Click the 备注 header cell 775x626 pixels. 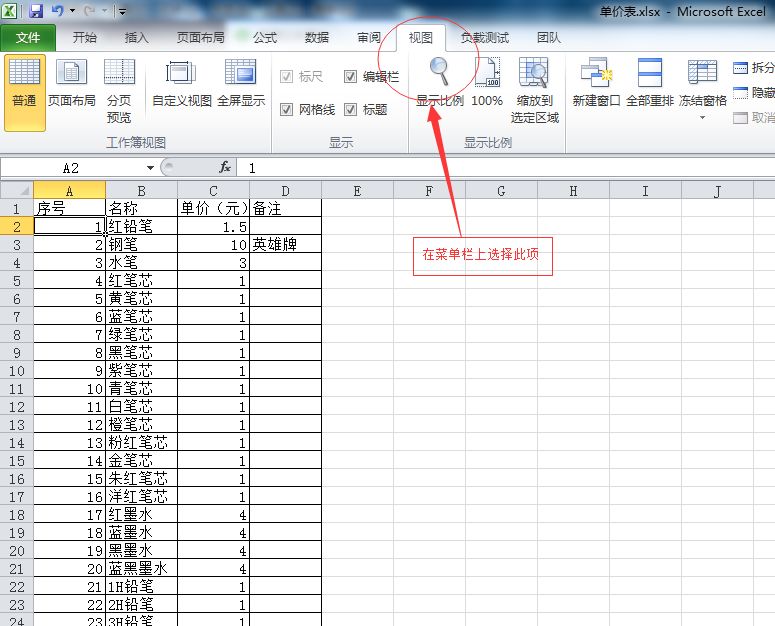pos(285,208)
